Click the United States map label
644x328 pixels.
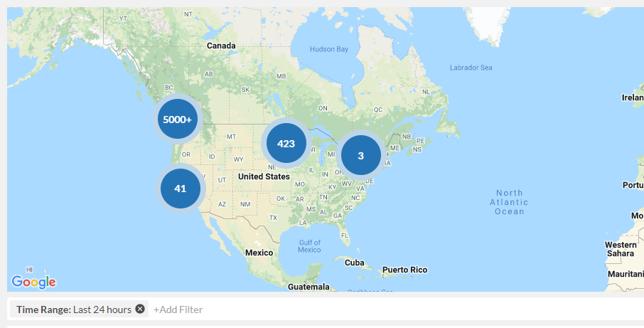264,176
